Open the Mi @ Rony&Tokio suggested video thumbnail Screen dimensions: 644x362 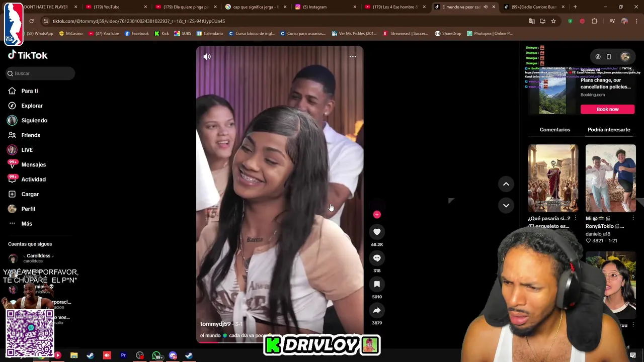pos(611,178)
